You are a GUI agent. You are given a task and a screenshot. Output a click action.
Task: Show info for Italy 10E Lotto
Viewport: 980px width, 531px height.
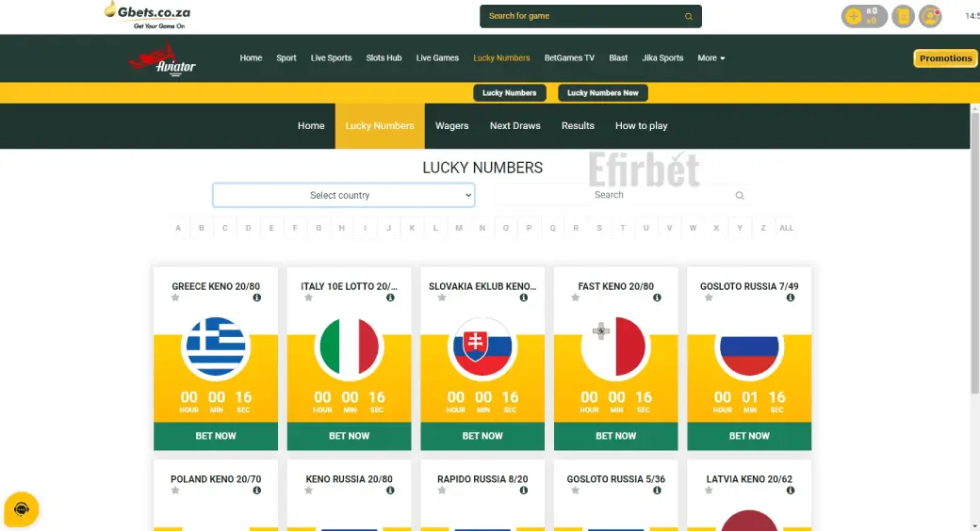point(390,298)
